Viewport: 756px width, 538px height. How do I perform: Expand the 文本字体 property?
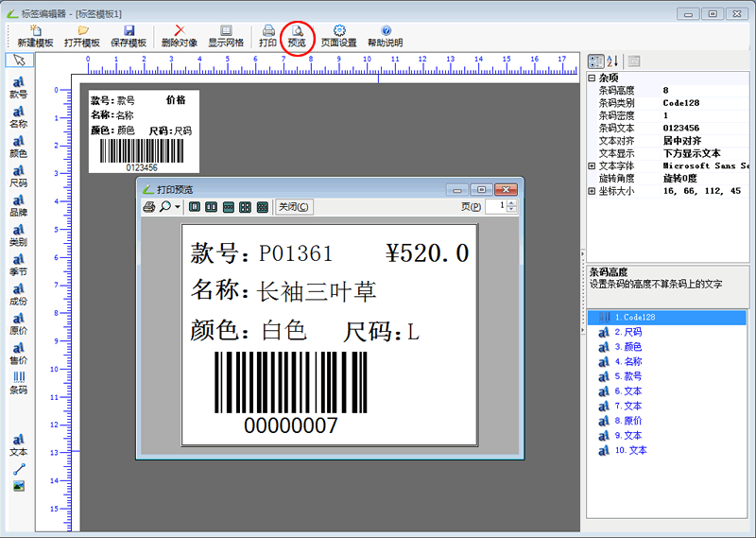click(593, 166)
